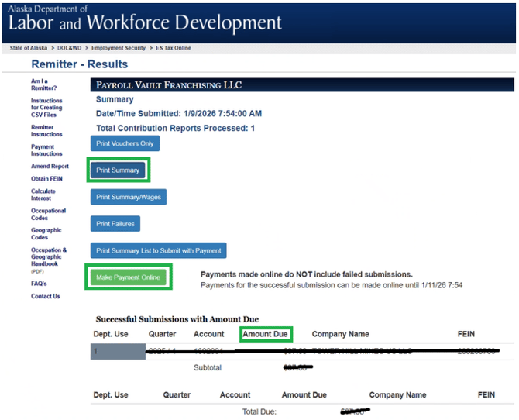519x420 pixels.
Task: Click the Total Due label
Action: [x=259, y=411]
